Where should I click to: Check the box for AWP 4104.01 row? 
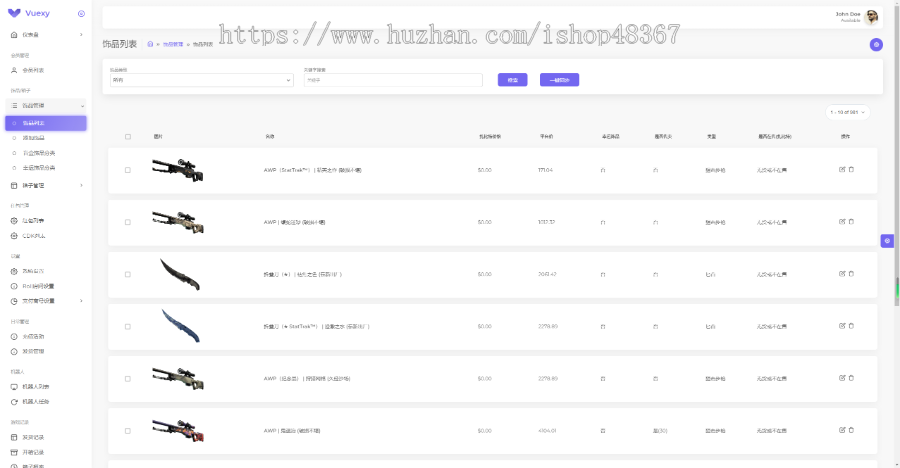pos(127,431)
